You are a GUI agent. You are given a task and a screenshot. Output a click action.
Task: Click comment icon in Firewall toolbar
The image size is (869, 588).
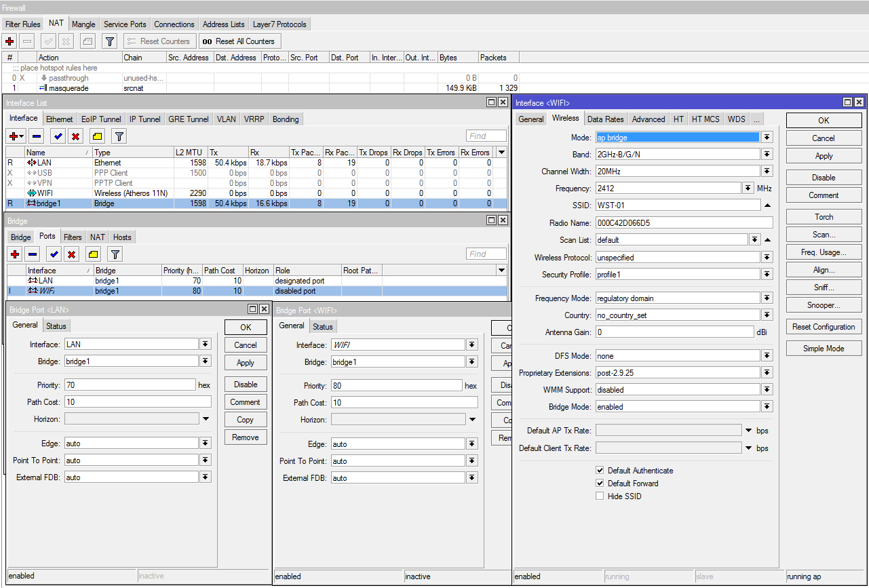point(88,41)
